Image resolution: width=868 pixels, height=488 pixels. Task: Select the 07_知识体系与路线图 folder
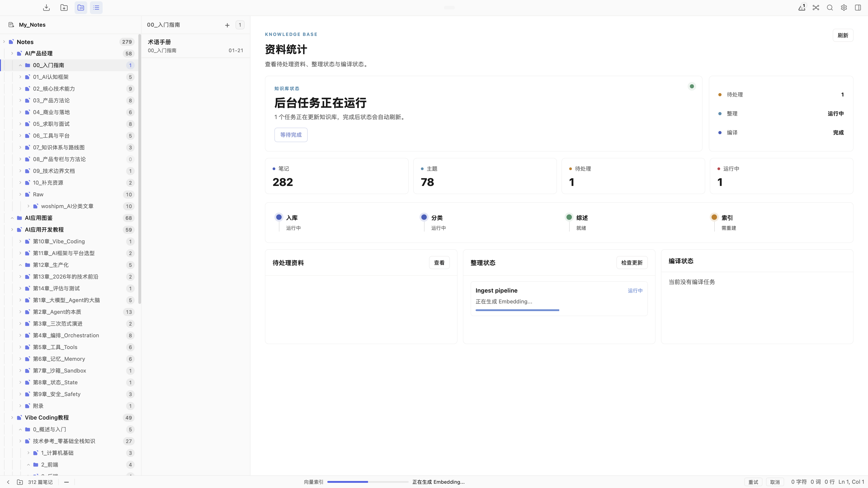69,148
